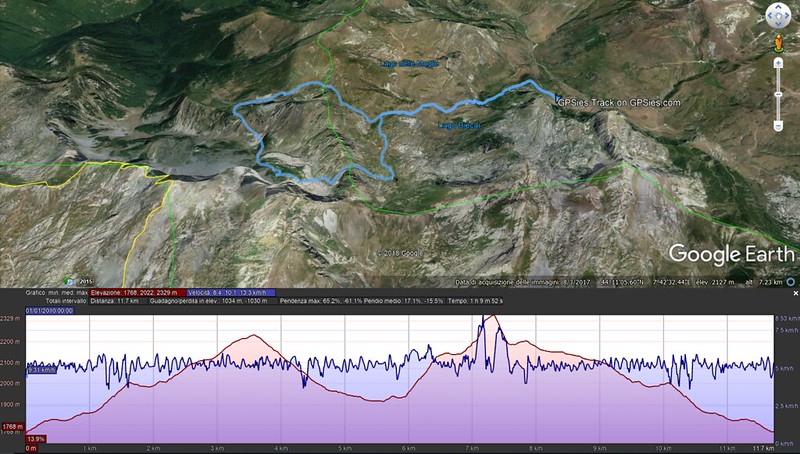Zoom out with the minus button
The image size is (800, 454).
point(778,126)
